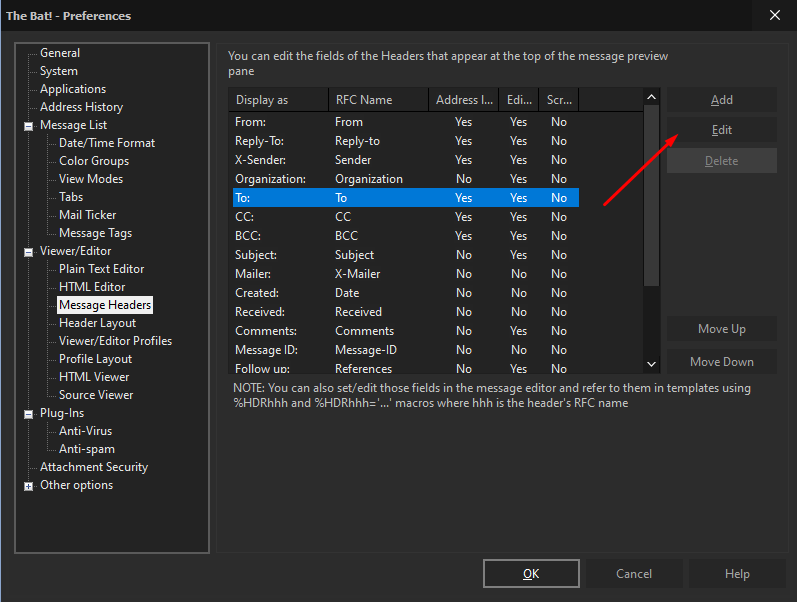Click the scrollbar up arrow
Viewport: 797px width, 602px height.
click(x=652, y=97)
